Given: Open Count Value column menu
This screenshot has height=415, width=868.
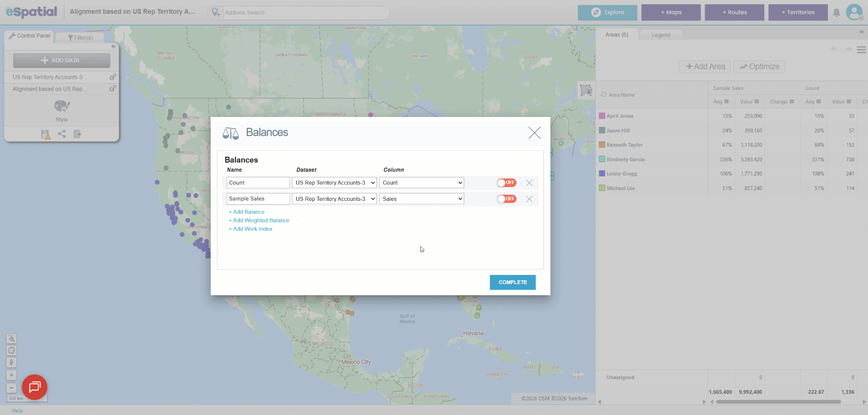Looking at the screenshot, I should [849, 102].
